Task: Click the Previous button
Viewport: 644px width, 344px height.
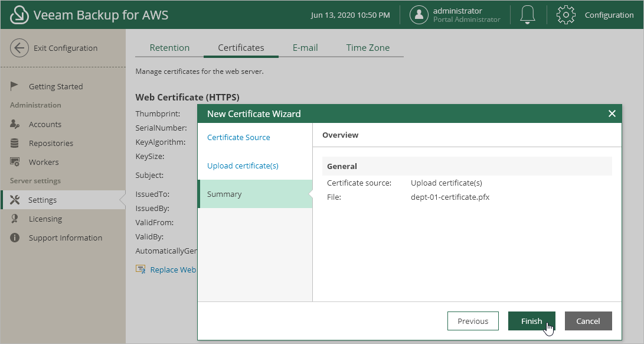Action: pyautogui.click(x=473, y=321)
